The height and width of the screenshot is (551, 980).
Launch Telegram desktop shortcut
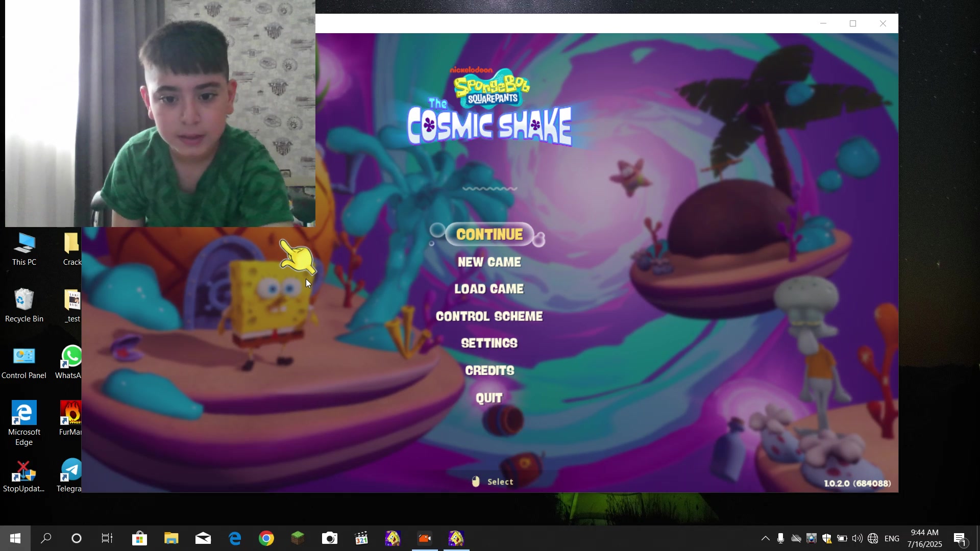point(69,475)
